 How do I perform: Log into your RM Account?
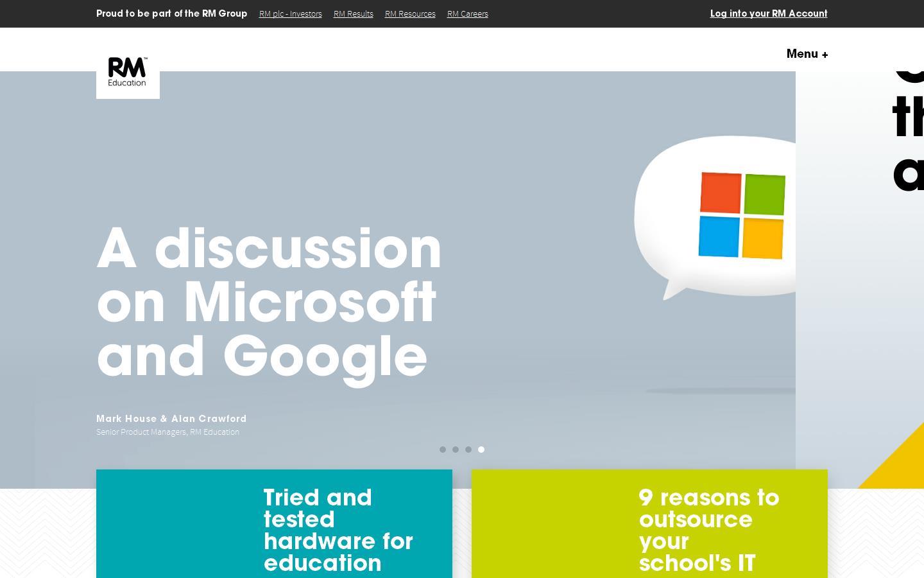(x=769, y=13)
